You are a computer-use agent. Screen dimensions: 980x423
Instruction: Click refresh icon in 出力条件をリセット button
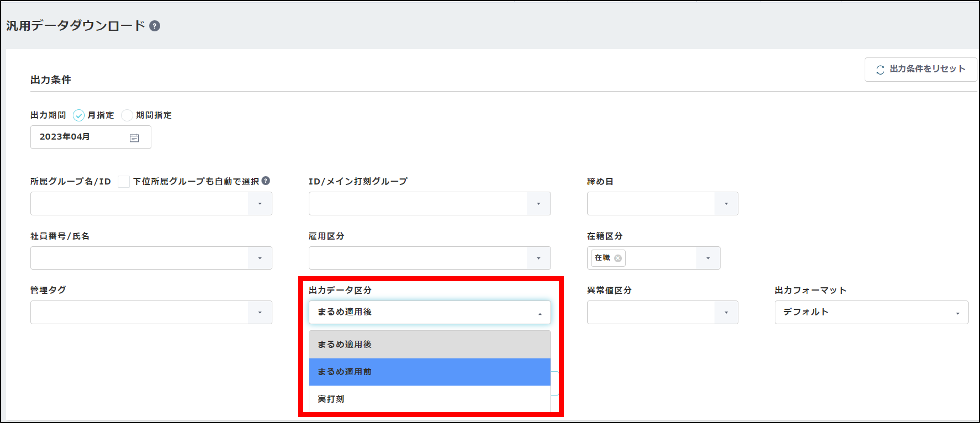click(x=880, y=70)
